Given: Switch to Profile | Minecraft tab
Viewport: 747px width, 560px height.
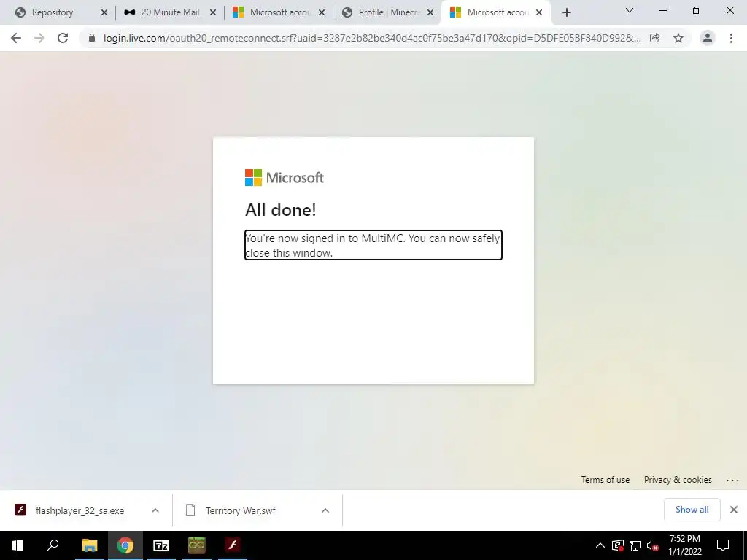Looking at the screenshot, I should [x=389, y=12].
